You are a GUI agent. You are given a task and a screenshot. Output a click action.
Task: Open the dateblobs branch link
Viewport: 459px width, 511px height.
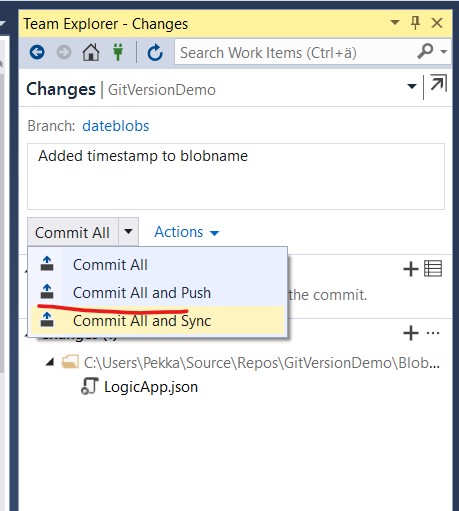(116, 126)
